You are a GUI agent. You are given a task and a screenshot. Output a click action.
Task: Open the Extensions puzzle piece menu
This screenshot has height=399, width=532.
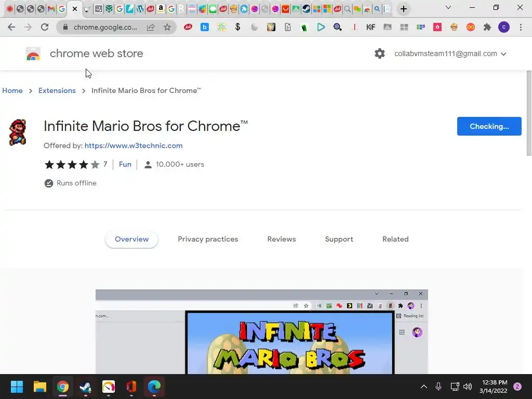coord(487,27)
